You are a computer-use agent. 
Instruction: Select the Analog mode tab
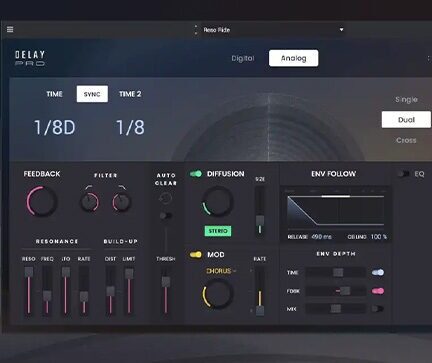pos(293,58)
